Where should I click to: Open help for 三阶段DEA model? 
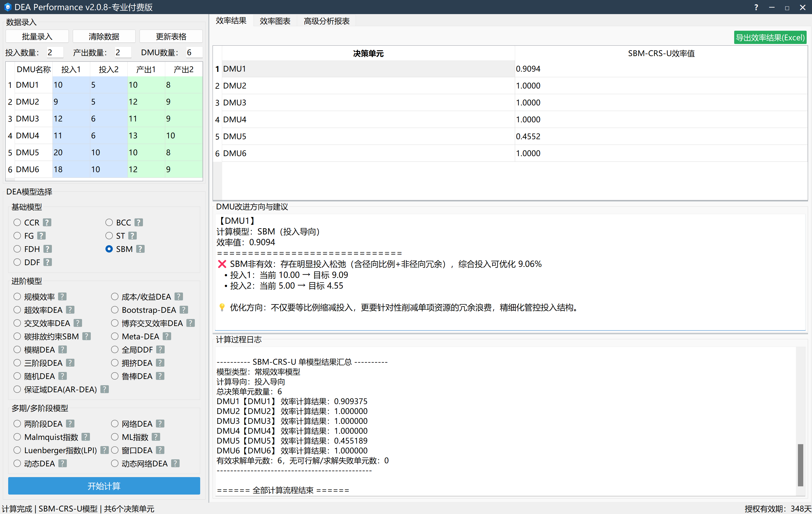70,363
